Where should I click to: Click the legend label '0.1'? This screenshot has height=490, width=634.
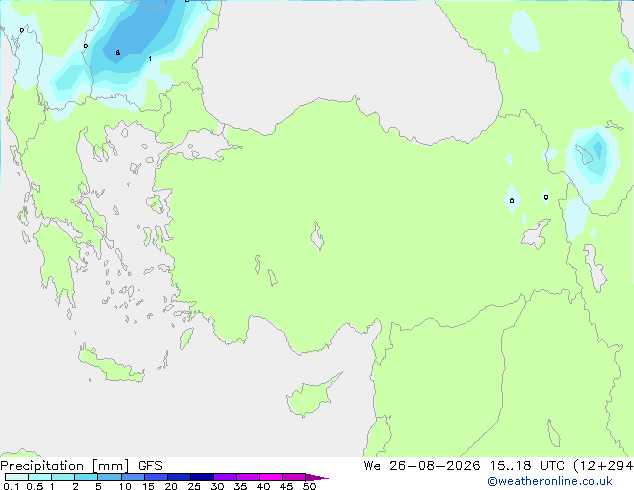(x=11, y=486)
